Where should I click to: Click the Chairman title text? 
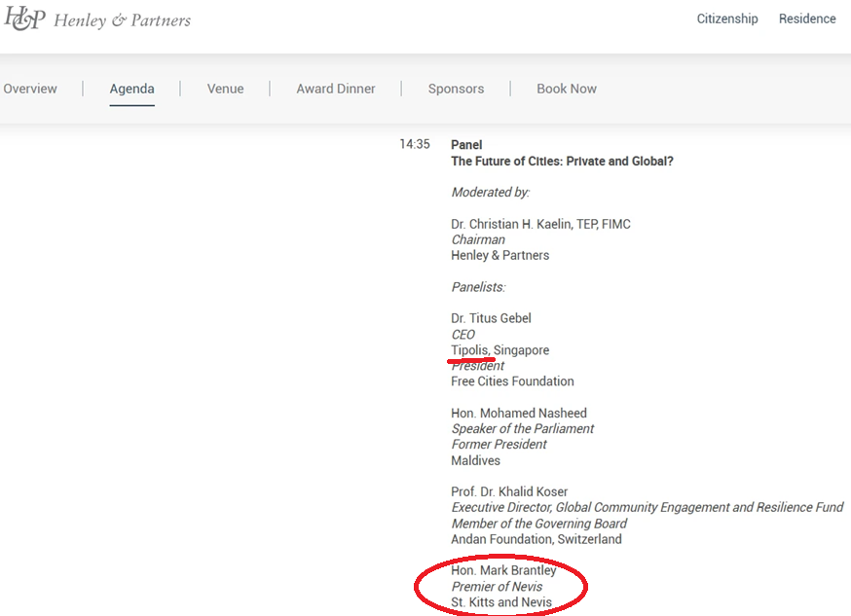point(478,239)
